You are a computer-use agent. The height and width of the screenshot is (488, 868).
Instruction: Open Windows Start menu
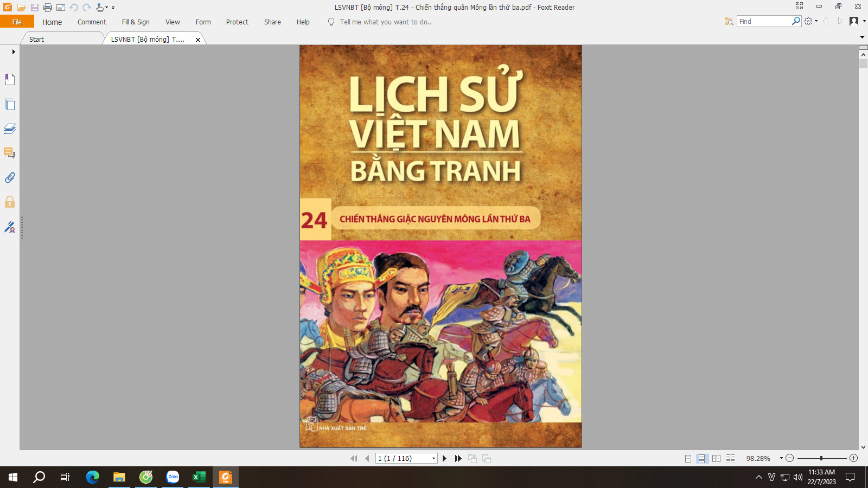[13, 477]
